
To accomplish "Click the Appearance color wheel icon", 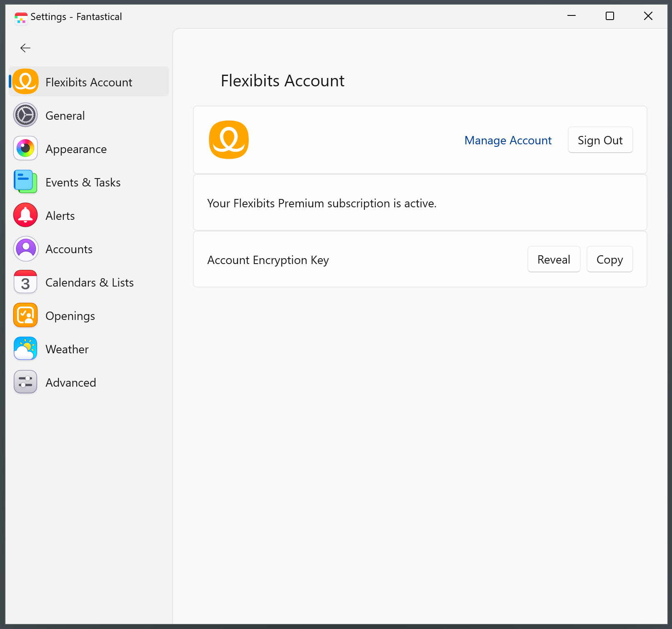I will point(25,148).
